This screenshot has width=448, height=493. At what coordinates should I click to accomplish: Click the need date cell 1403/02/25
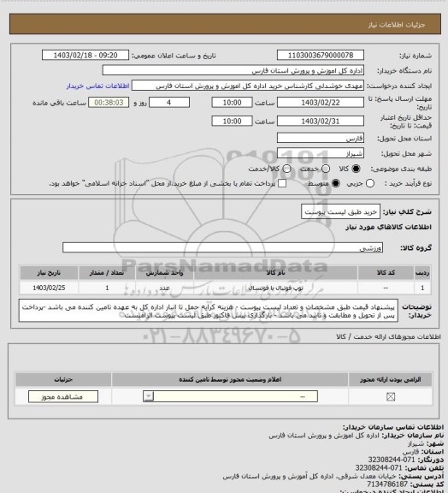[49, 288]
